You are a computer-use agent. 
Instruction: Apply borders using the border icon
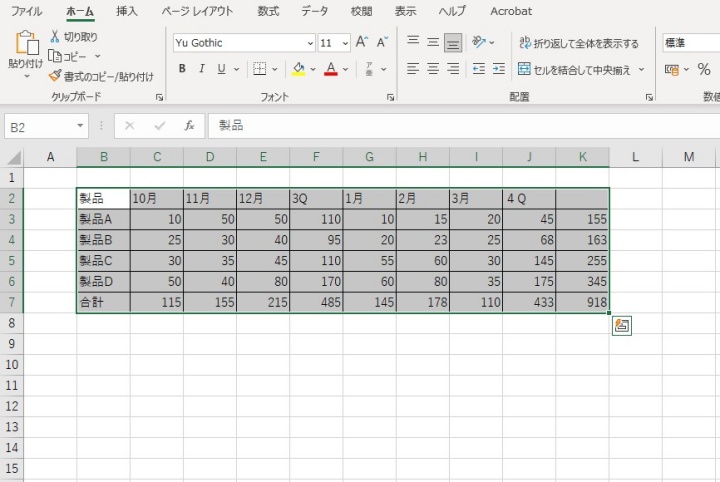point(259,69)
